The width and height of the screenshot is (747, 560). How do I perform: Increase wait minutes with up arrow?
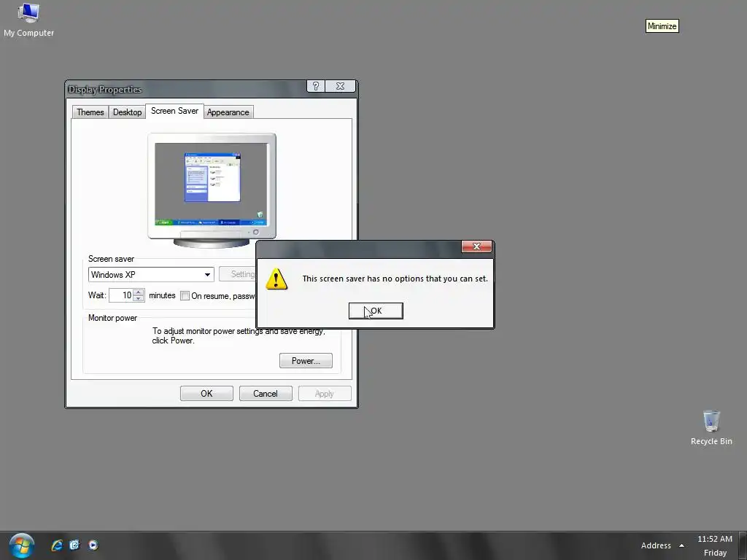(138, 292)
